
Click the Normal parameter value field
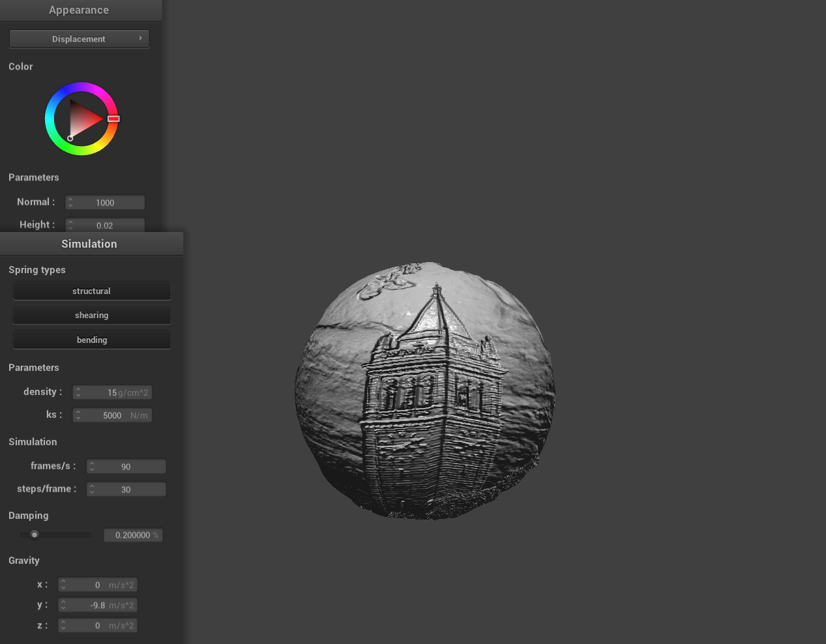point(108,203)
